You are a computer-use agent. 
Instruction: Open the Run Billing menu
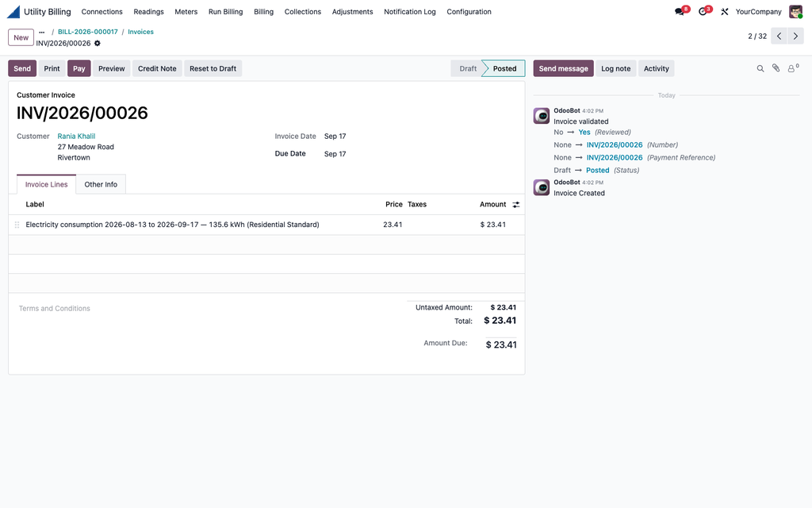tap(225, 11)
